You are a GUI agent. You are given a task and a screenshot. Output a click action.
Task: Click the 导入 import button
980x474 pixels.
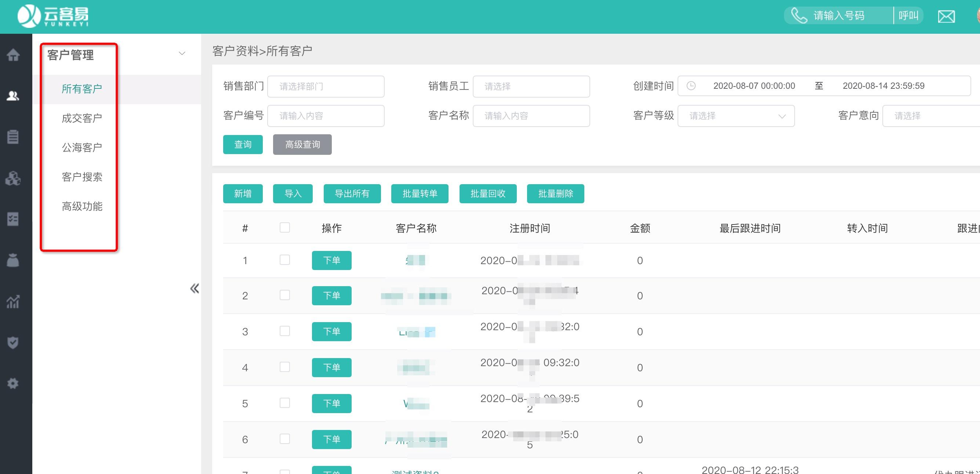click(293, 194)
